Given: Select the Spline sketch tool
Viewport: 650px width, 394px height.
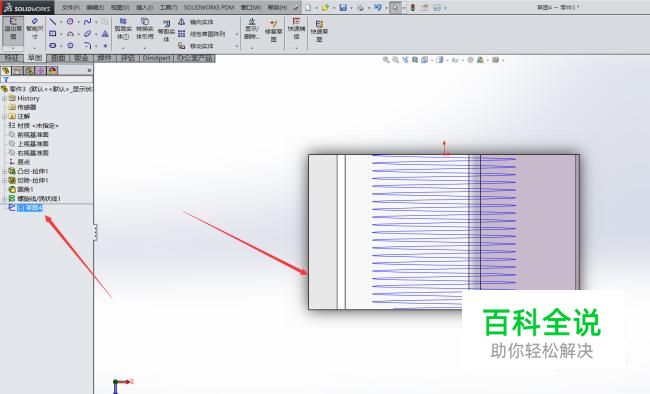Looking at the screenshot, I should click(x=87, y=22).
